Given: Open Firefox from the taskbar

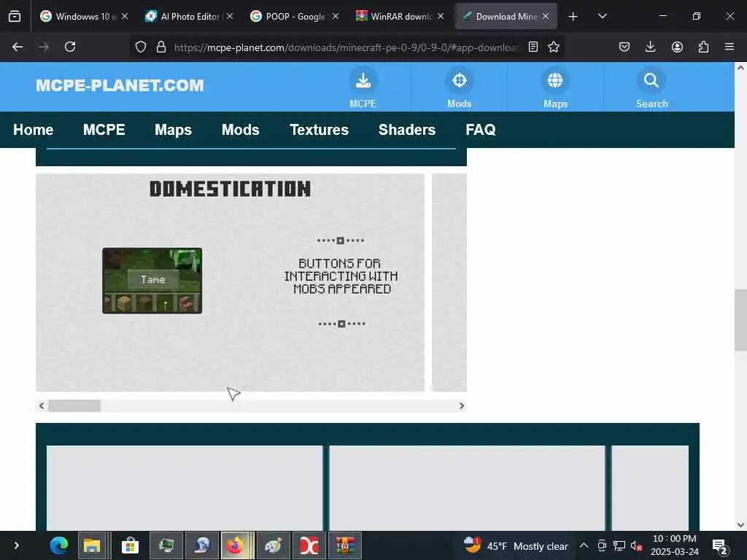Looking at the screenshot, I should (x=235, y=545).
